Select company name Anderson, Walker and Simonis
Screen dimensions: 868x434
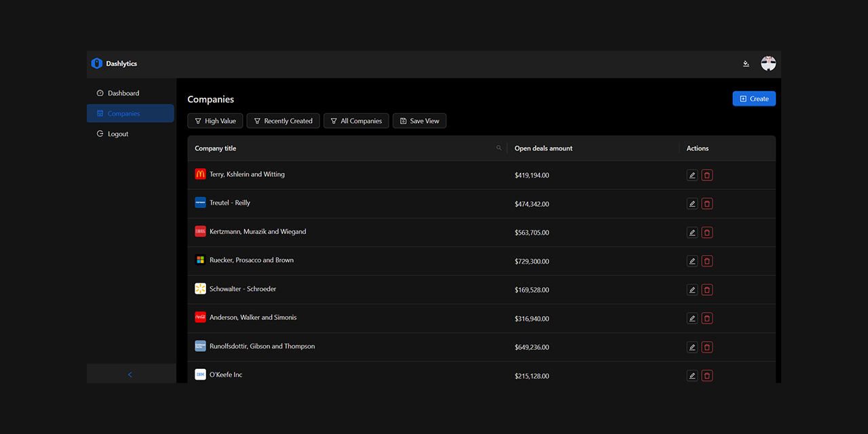[x=253, y=317]
